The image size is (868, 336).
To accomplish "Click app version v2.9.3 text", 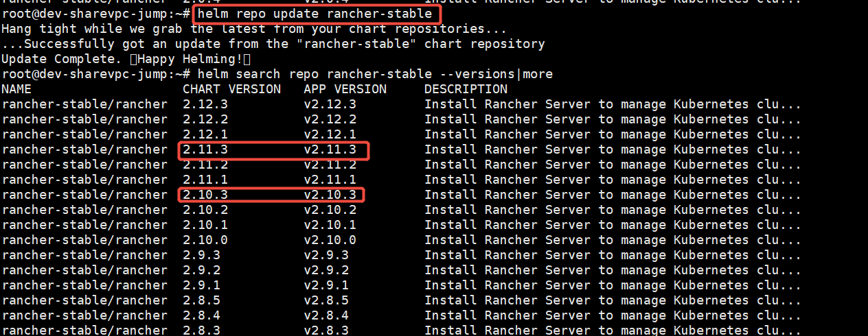I will pos(326,255).
